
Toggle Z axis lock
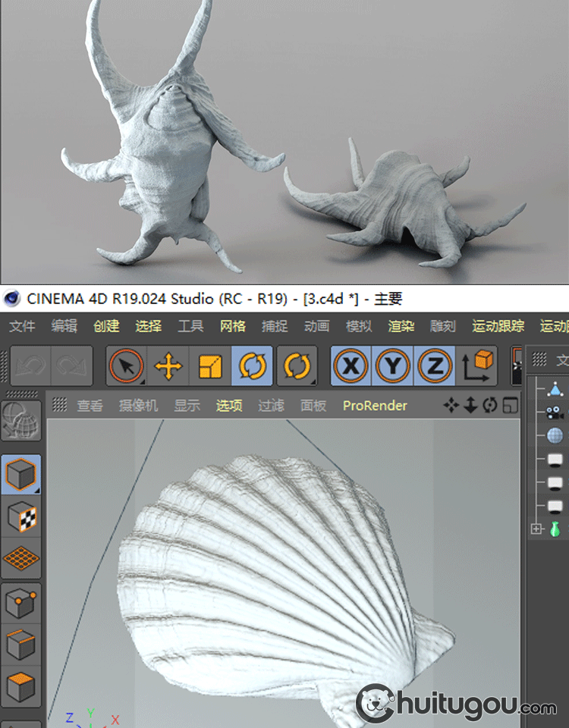coord(435,367)
